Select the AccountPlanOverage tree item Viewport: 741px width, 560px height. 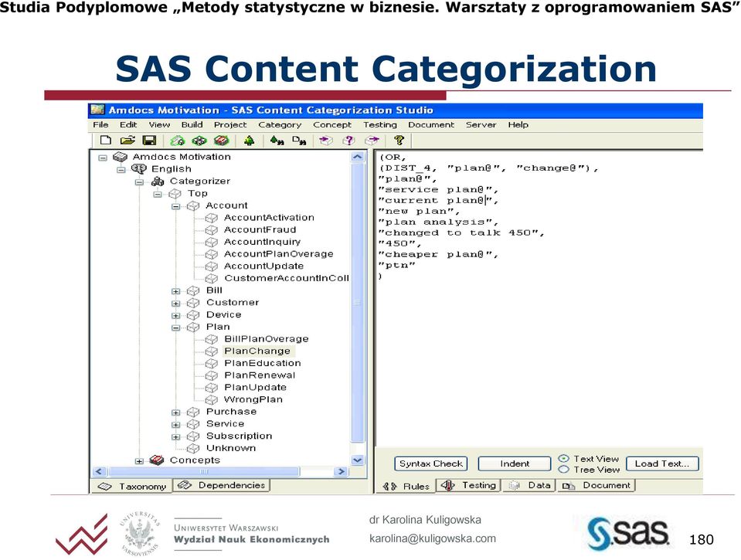[x=278, y=254]
